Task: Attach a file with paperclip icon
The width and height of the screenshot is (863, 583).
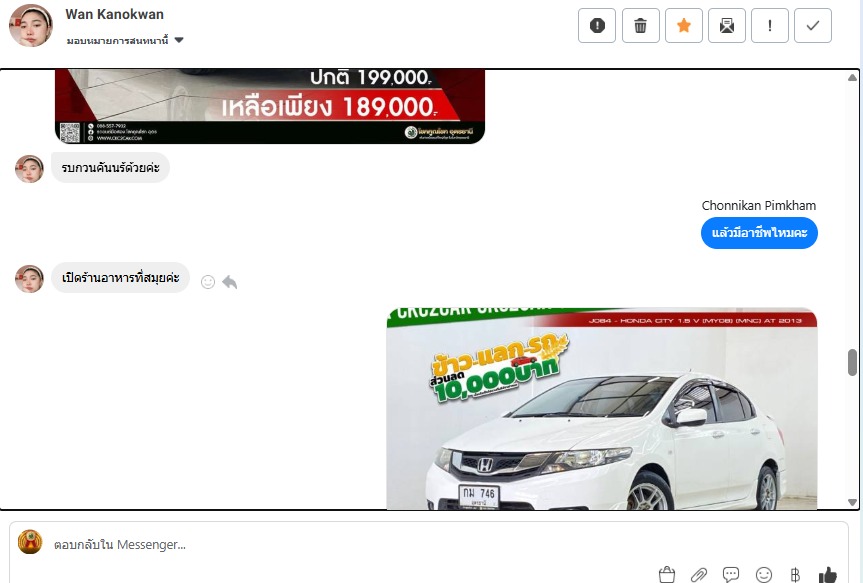Action: [x=698, y=575]
